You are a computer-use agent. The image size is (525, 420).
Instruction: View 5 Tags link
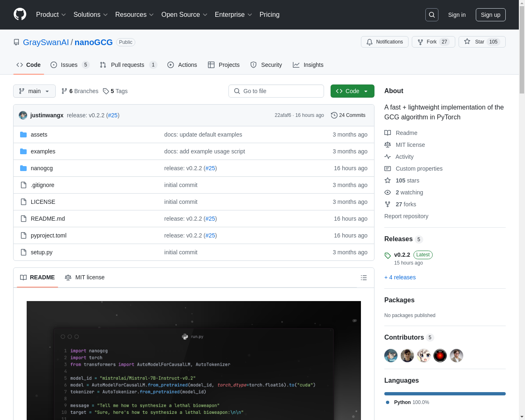115,91
